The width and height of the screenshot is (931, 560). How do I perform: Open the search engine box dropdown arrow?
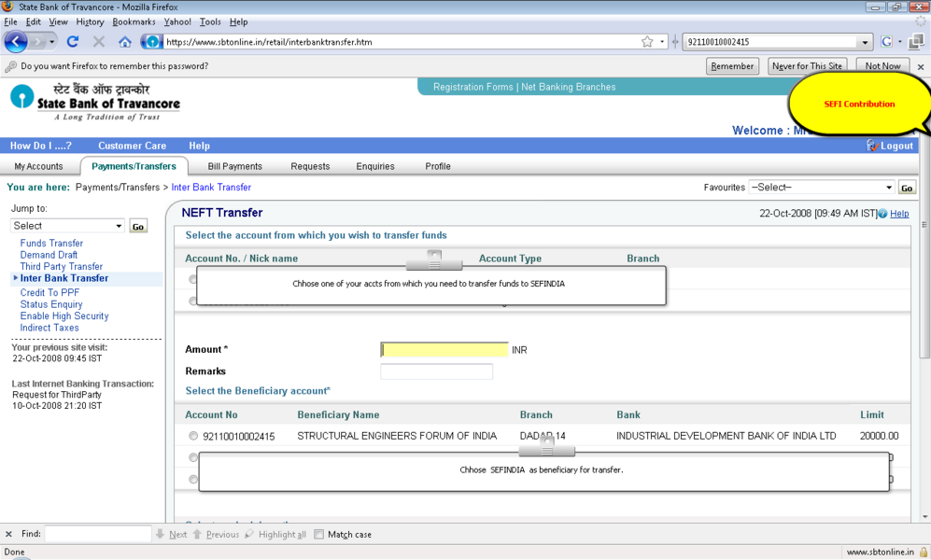(865, 42)
